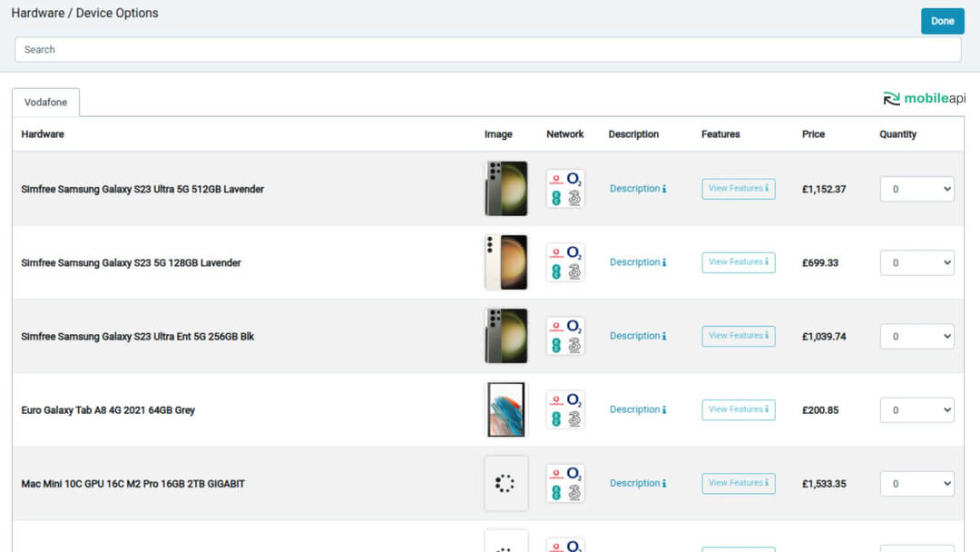Click the Quantity column header
The image size is (980, 552).
pyautogui.click(x=897, y=133)
